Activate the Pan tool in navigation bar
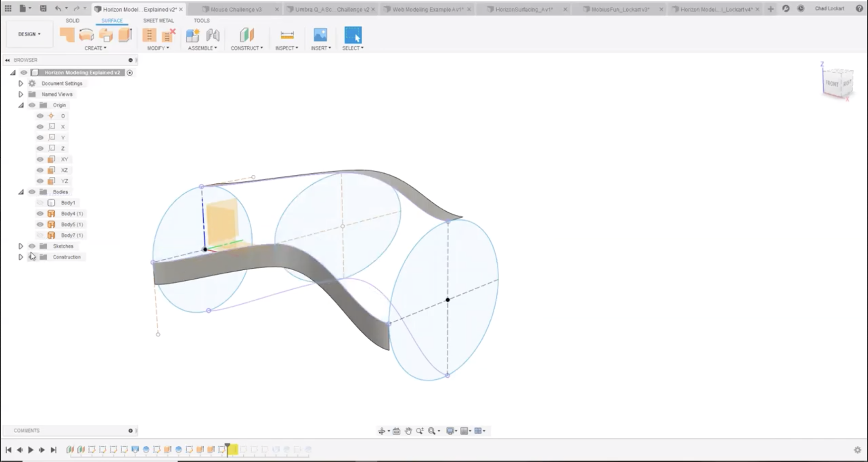868x462 pixels. tap(408, 431)
